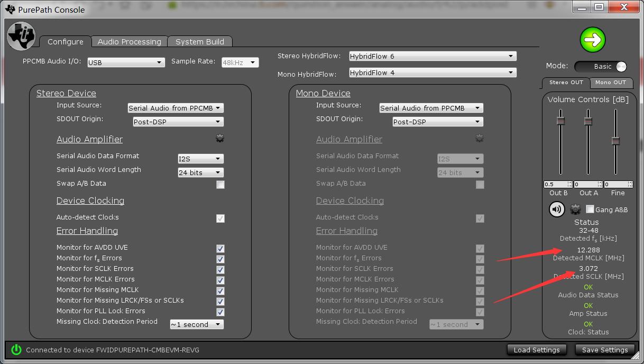
Task: Click the Fine volume slider handle
Action: [615, 141]
